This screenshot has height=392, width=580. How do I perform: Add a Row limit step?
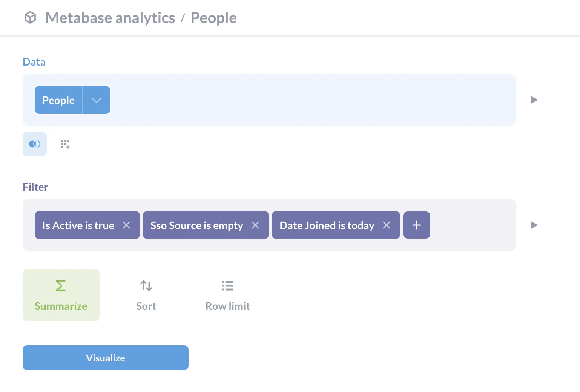click(x=227, y=295)
